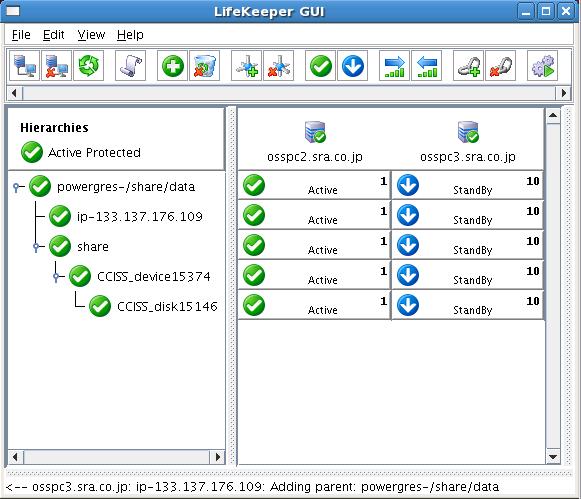Click the Delete Dependency chain icon

[x=501, y=66]
